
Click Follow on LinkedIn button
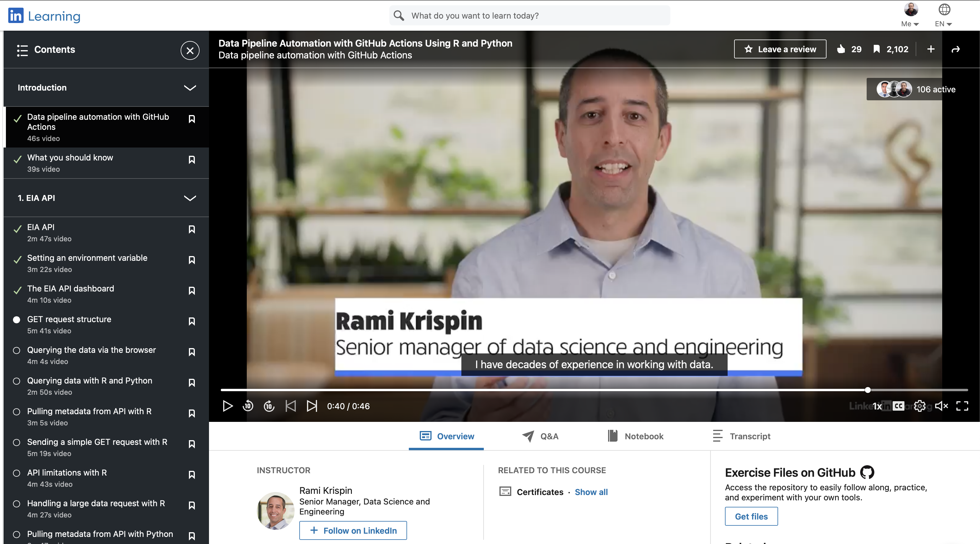pyautogui.click(x=353, y=531)
